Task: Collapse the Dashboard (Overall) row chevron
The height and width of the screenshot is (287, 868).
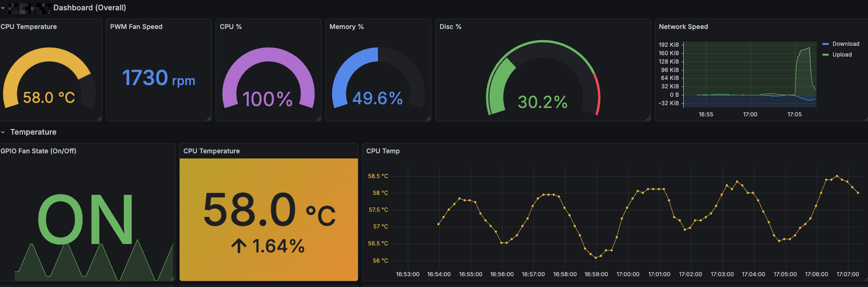Action: pyautogui.click(x=3, y=8)
